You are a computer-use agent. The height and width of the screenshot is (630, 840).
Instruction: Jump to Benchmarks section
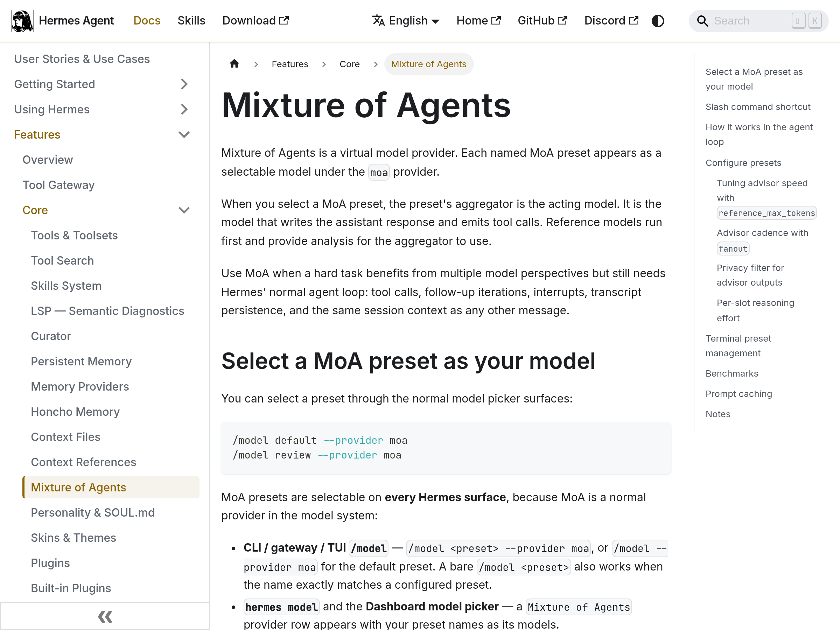tap(732, 373)
